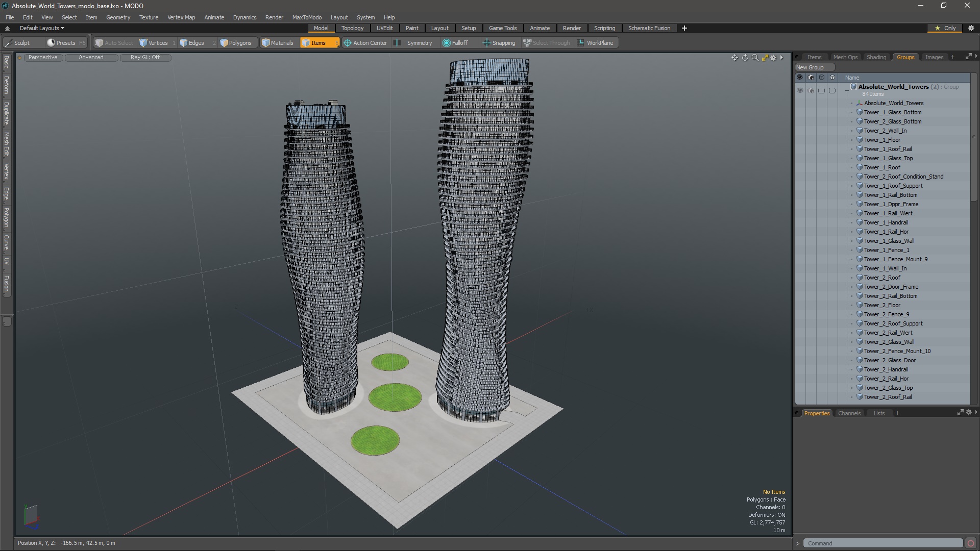Toggle Auto Select mode
The image size is (980, 551).
(114, 43)
